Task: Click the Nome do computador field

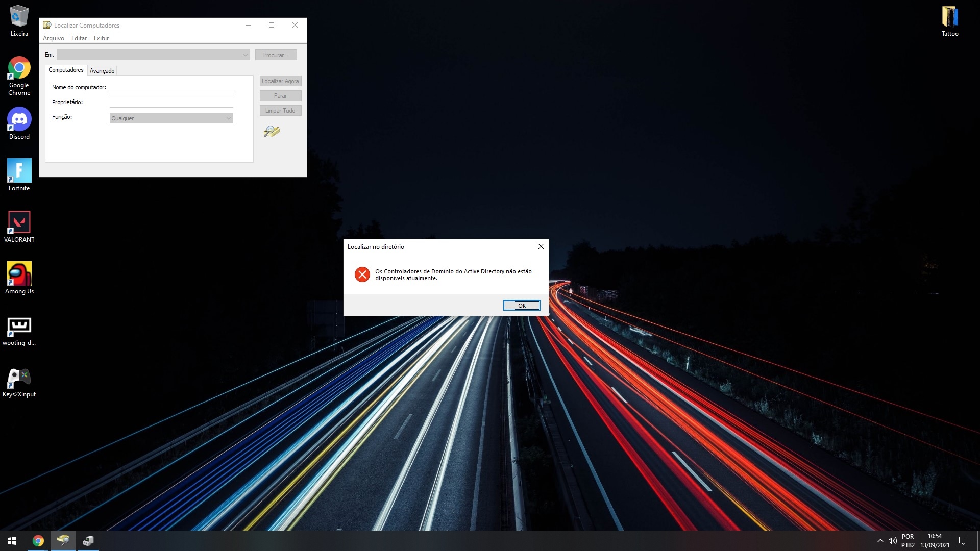Action: click(x=171, y=87)
